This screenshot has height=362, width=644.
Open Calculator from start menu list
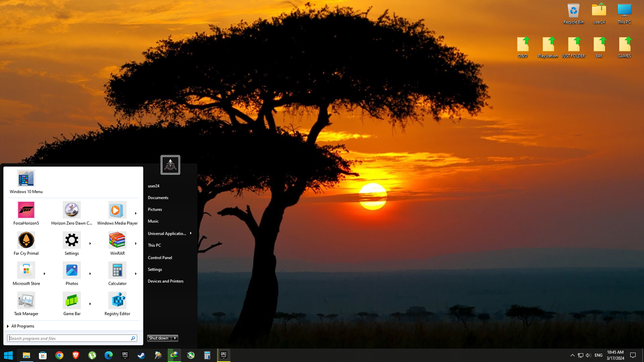coord(117,274)
